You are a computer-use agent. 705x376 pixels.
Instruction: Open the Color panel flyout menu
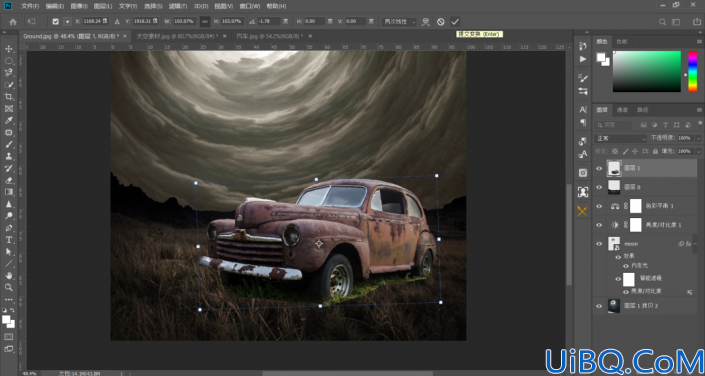[699, 41]
